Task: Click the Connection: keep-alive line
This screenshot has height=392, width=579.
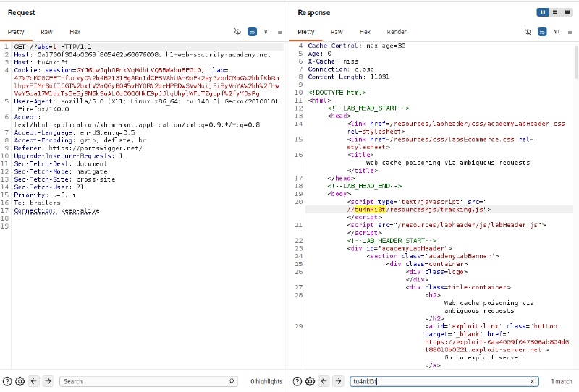Action: pyautogui.click(x=56, y=210)
